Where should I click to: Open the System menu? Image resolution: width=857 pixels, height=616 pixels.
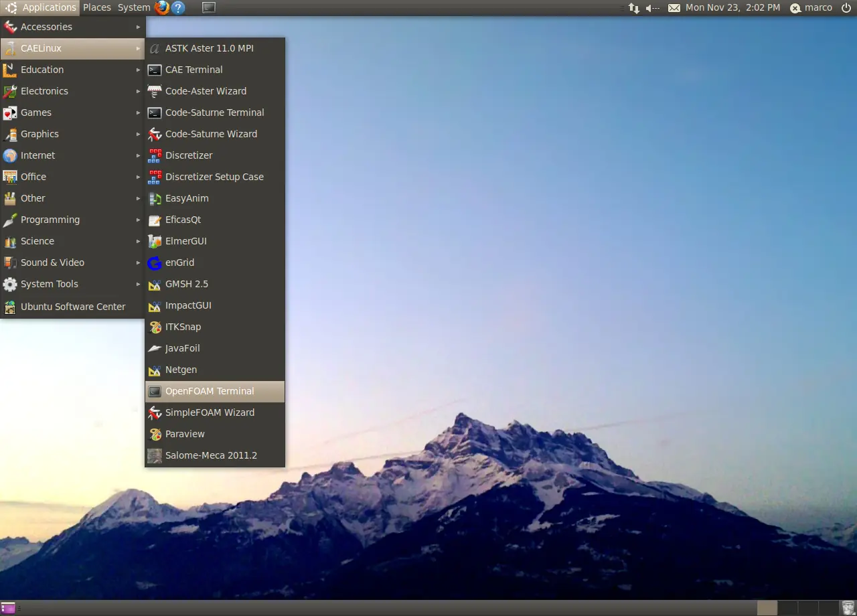[134, 7]
